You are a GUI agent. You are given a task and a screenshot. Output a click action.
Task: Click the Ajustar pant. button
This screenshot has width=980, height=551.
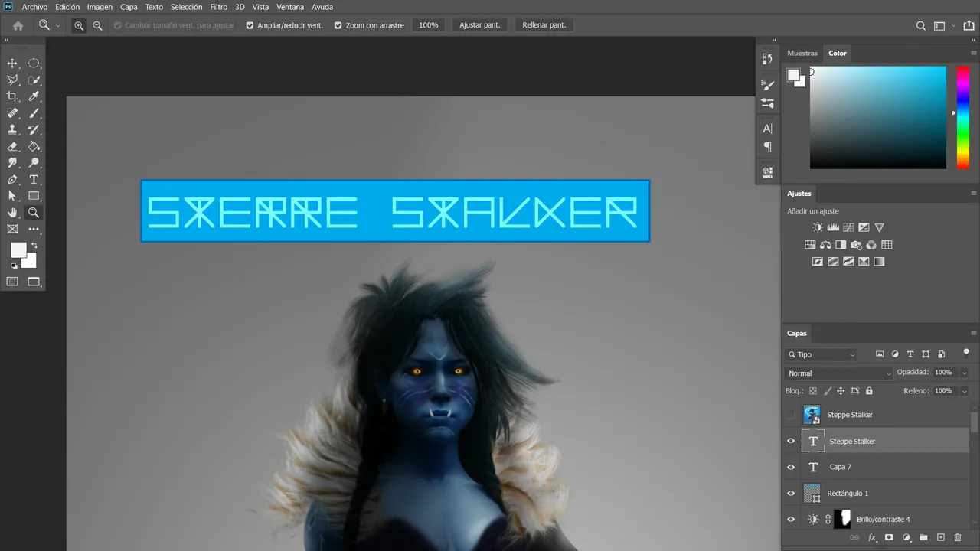pos(480,25)
